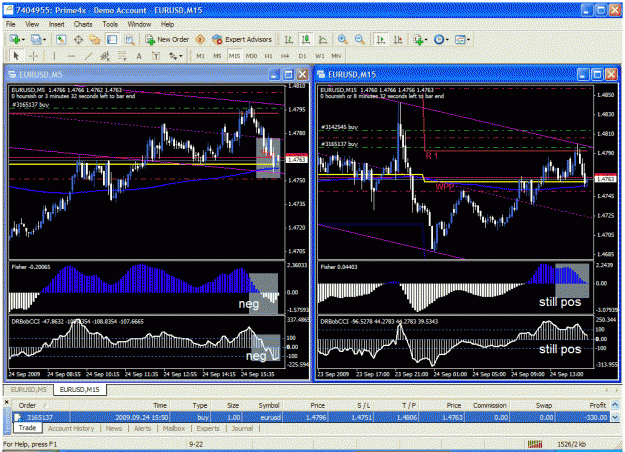
Task: Launch MetaEditor from the toolbar icon
Action: tap(200, 39)
